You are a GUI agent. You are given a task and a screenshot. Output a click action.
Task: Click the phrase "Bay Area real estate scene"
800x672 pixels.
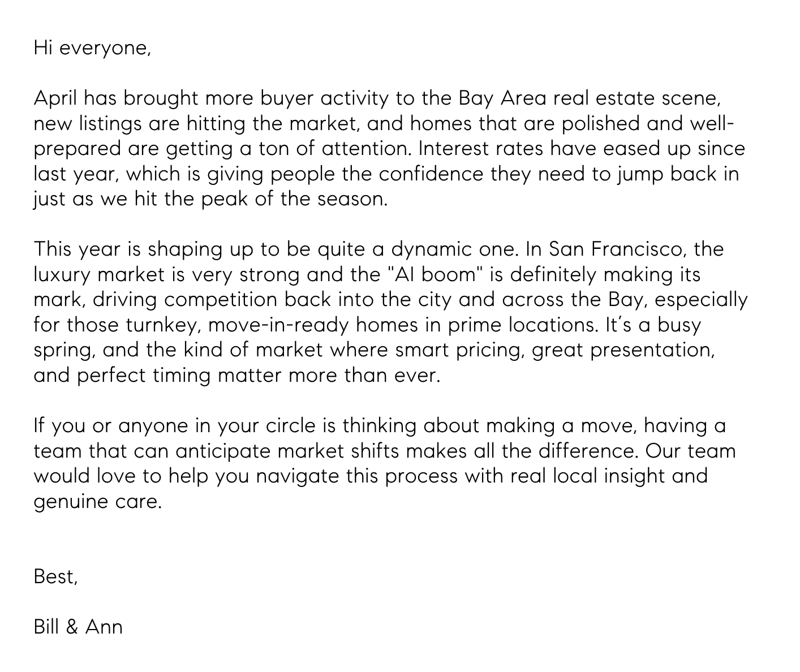pos(588,98)
